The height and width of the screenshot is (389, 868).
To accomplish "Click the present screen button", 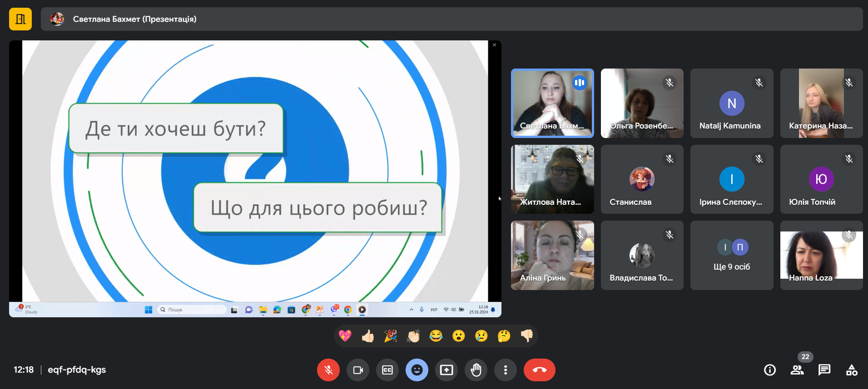I will pos(446,370).
